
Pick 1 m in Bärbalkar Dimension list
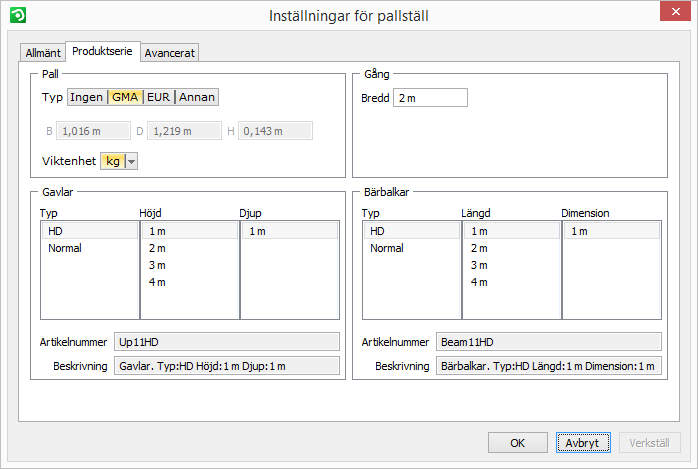579,231
